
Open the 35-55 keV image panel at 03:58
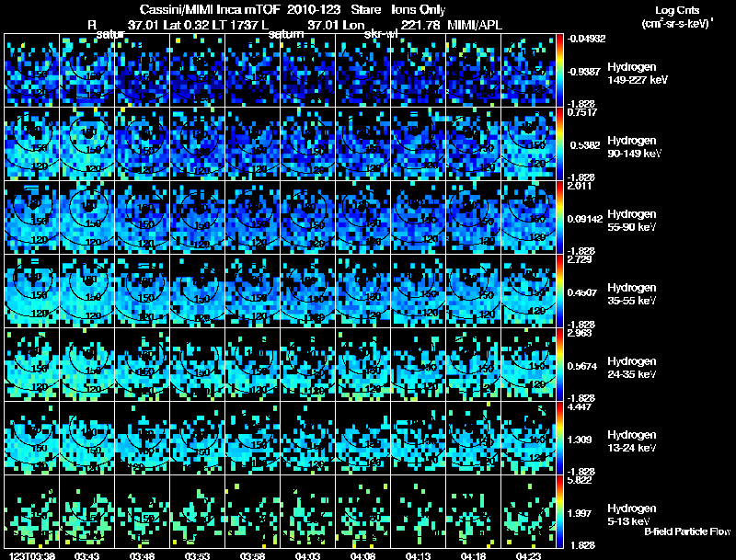(x=252, y=291)
